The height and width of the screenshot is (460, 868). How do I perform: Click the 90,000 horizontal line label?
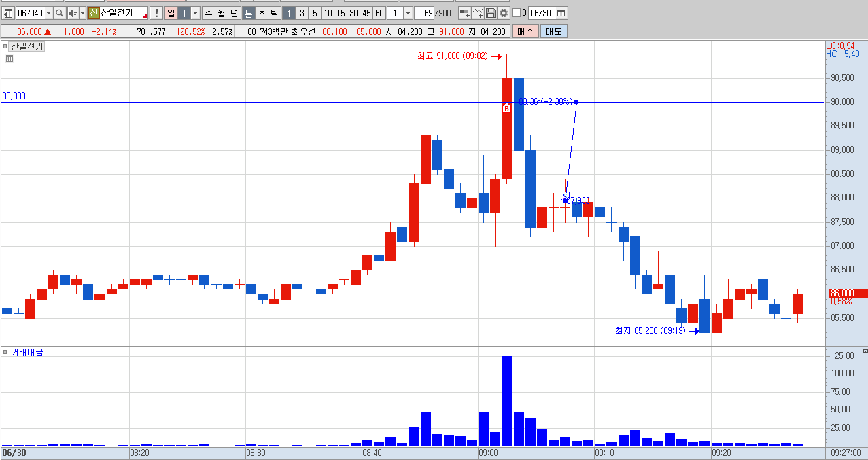[14, 96]
